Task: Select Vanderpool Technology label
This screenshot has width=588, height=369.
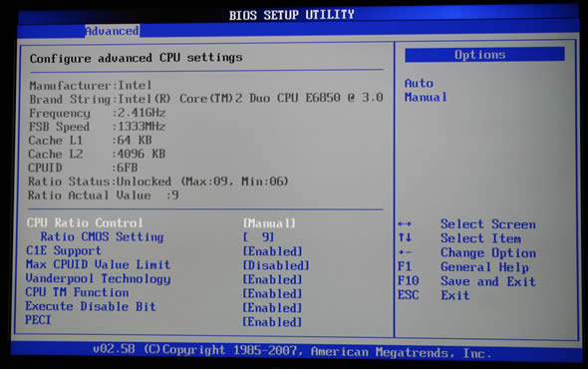Action: coord(98,279)
